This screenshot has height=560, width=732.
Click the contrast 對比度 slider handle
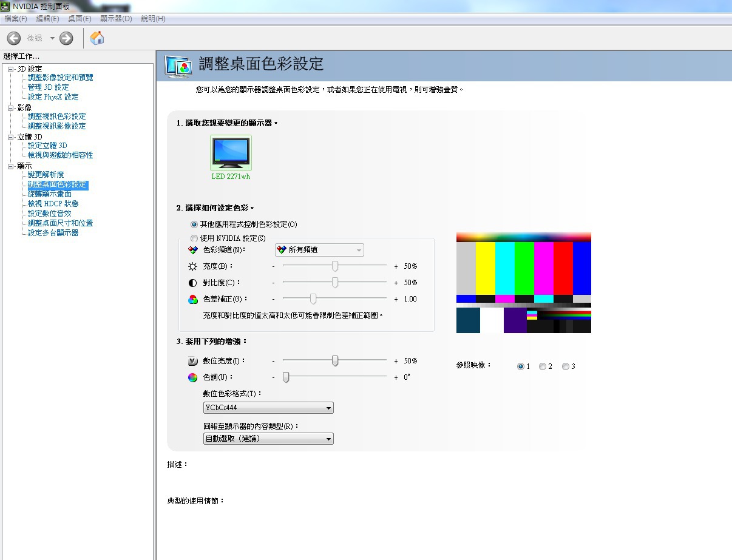334,283
